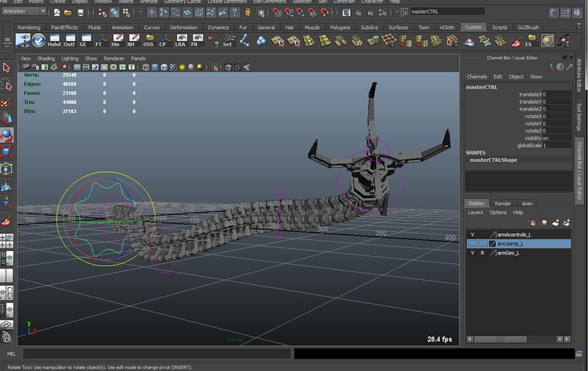Toggle display type box of armAcontrols_L layer
The height and width of the screenshot is (371, 588).
point(483,235)
